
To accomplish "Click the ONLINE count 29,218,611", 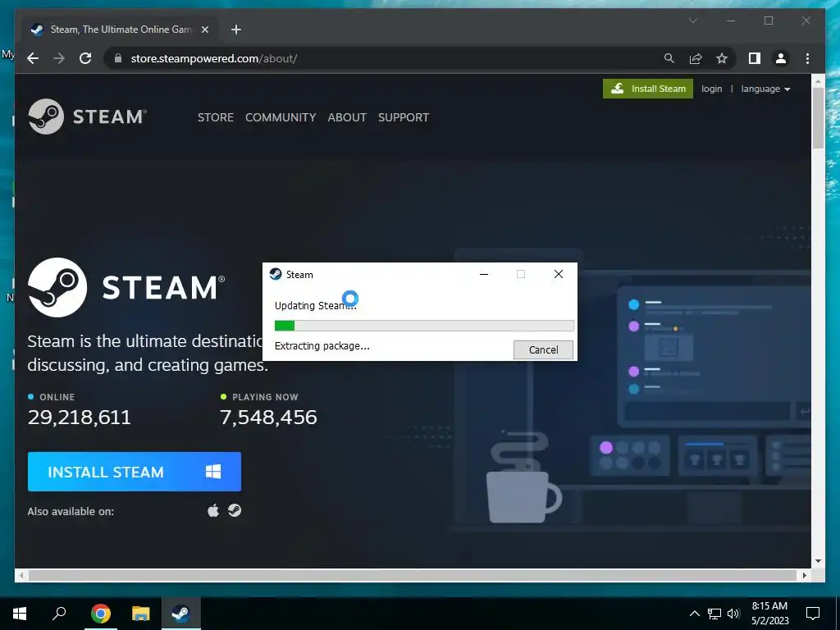I will click(80, 417).
